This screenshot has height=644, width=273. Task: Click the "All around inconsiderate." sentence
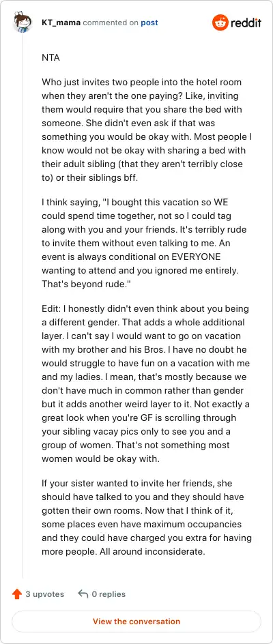click(152, 551)
